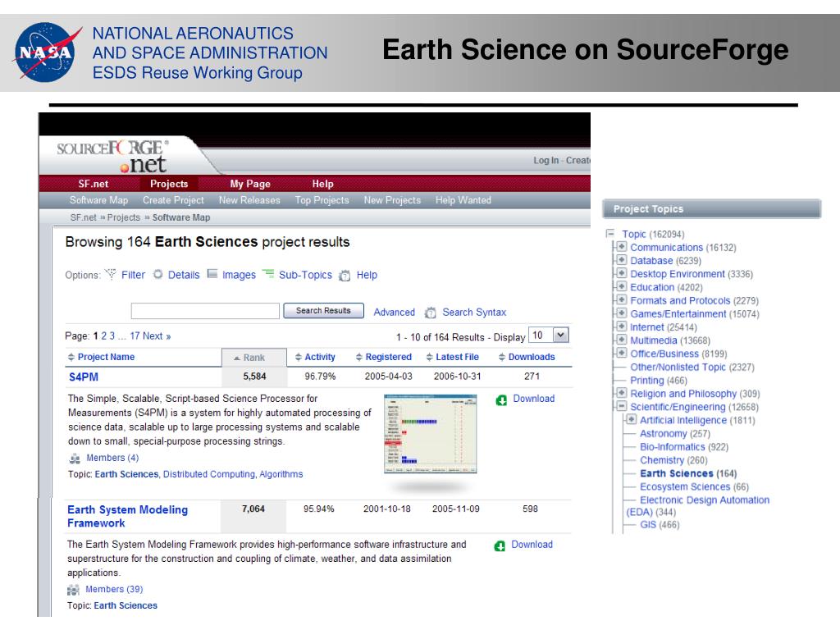The height and width of the screenshot is (630, 840).
Task: Select Create Project in submenu
Action: coord(173,200)
